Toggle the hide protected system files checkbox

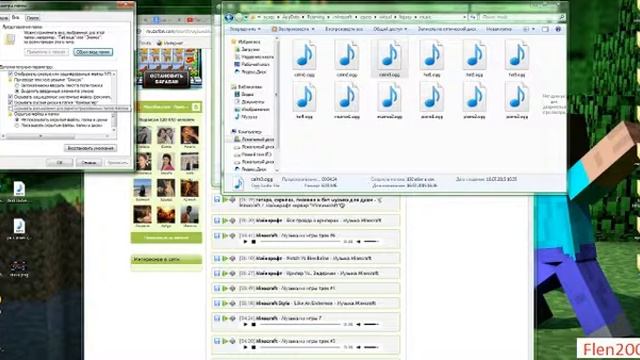(11, 97)
